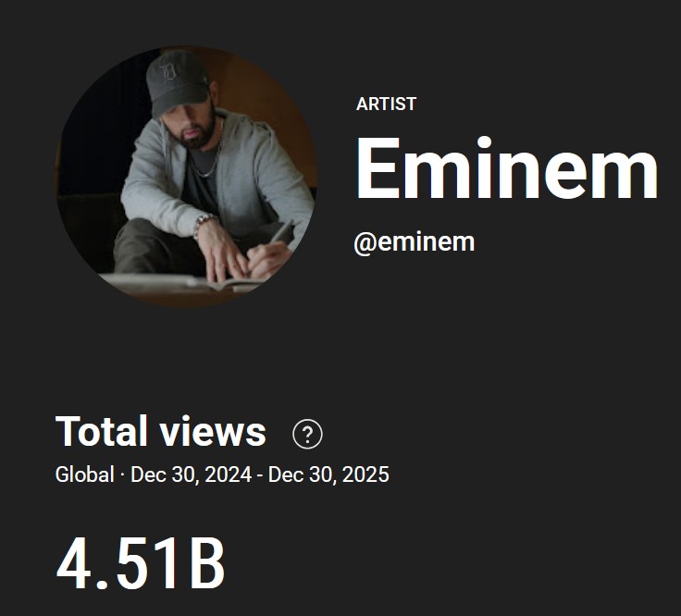This screenshot has height=616, width=681.
Task: Open the @eminem channel handle
Action: [414, 242]
